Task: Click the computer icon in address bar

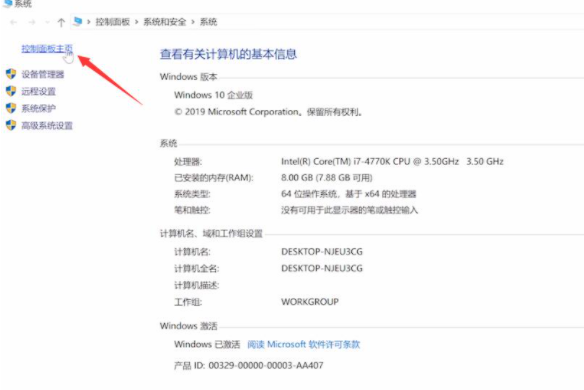Action: tap(77, 22)
